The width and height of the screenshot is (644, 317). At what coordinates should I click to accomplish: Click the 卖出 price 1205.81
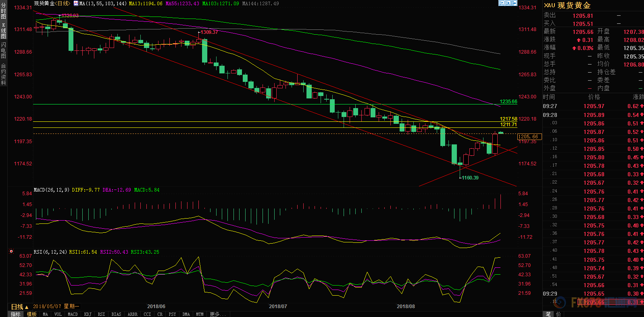pos(583,16)
